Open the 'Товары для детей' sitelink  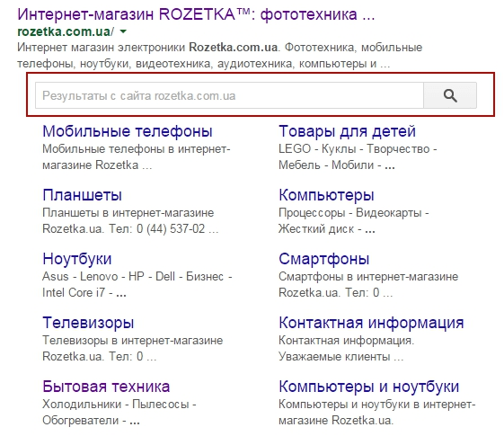point(347,131)
